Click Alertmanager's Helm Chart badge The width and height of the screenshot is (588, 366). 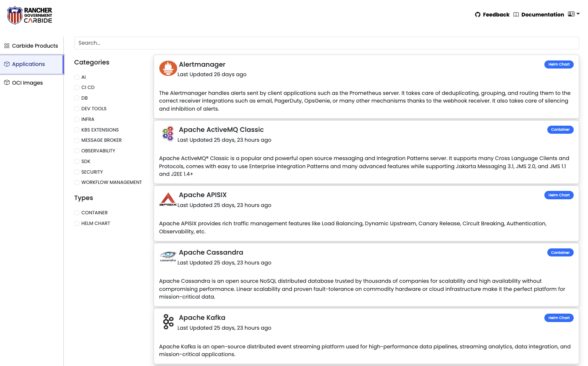tap(559, 64)
